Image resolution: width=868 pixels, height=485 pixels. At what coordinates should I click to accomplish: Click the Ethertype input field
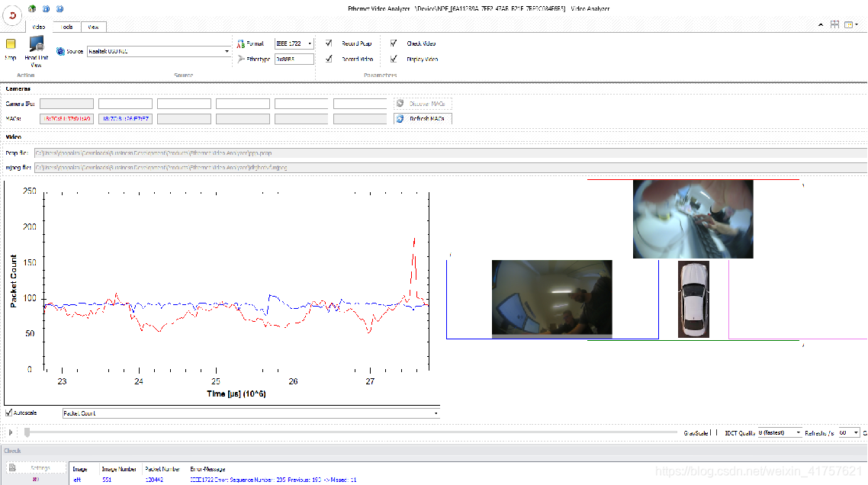point(294,59)
